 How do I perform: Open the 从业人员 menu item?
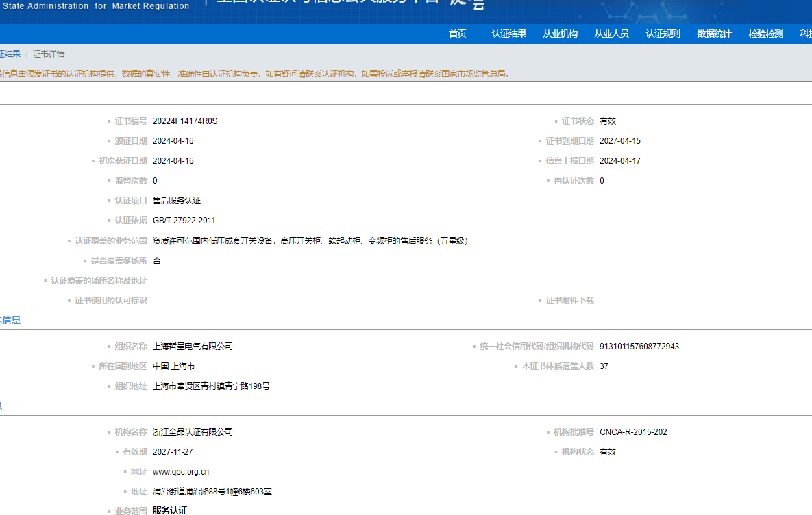point(611,34)
